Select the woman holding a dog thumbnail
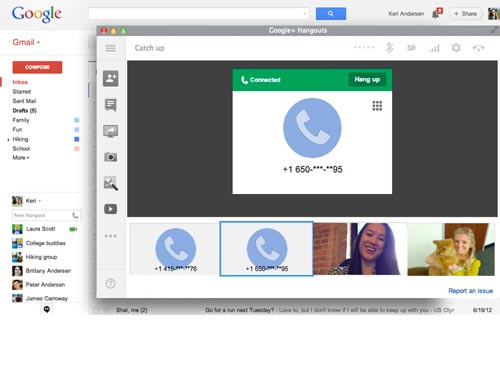 point(451,249)
